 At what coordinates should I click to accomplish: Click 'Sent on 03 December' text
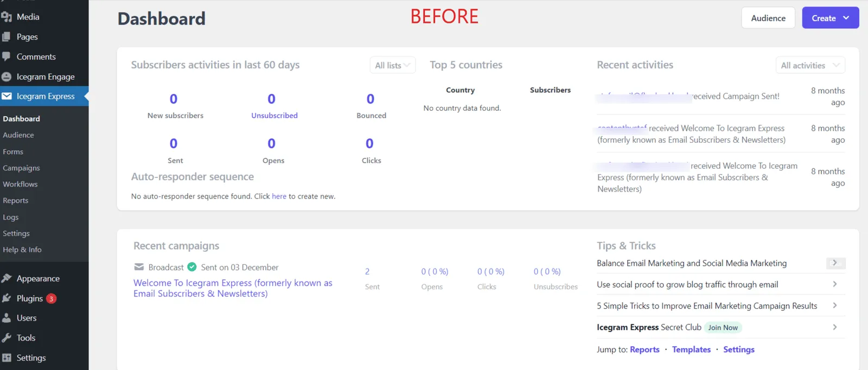pyautogui.click(x=240, y=267)
